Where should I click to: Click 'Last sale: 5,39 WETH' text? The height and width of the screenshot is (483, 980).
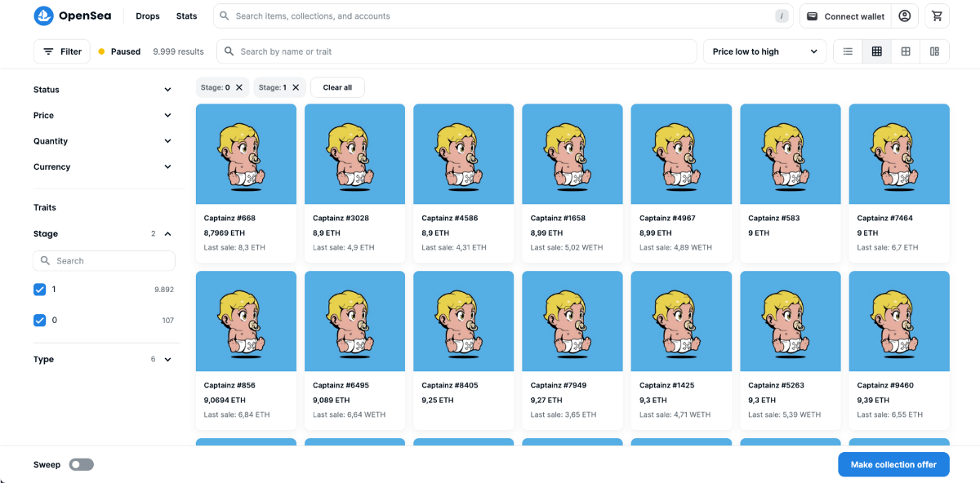click(785, 414)
